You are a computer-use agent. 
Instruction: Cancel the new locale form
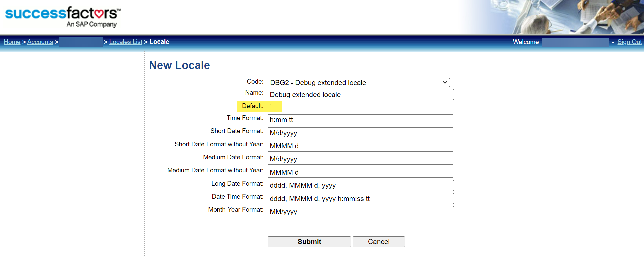pyautogui.click(x=379, y=242)
